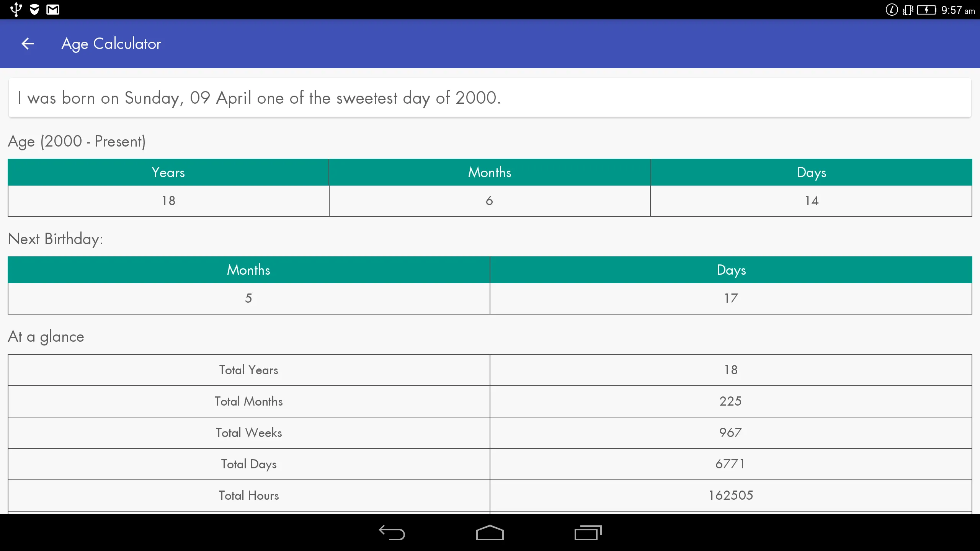Expand the At a glance section
The image size is (980, 551).
click(x=46, y=336)
